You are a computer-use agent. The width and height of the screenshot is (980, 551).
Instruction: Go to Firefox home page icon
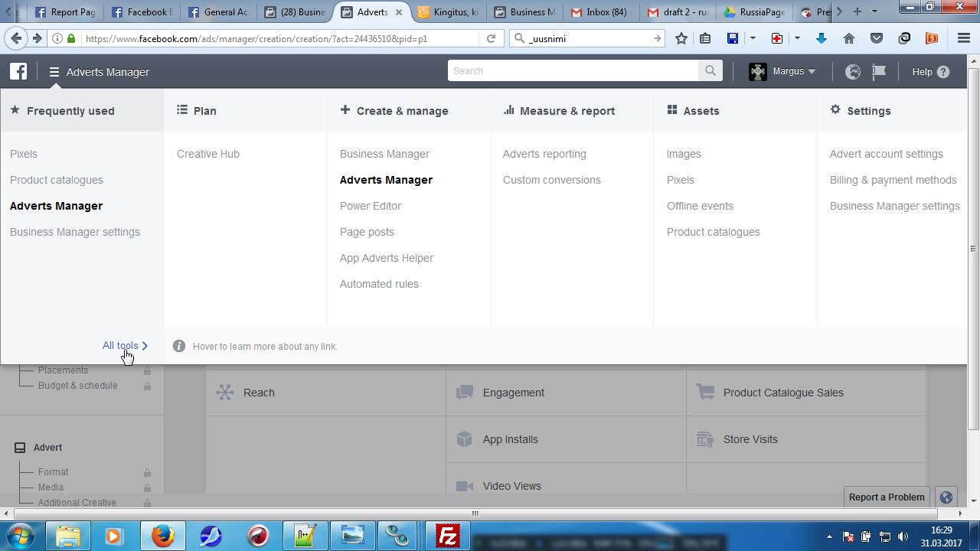click(x=849, y=38)
